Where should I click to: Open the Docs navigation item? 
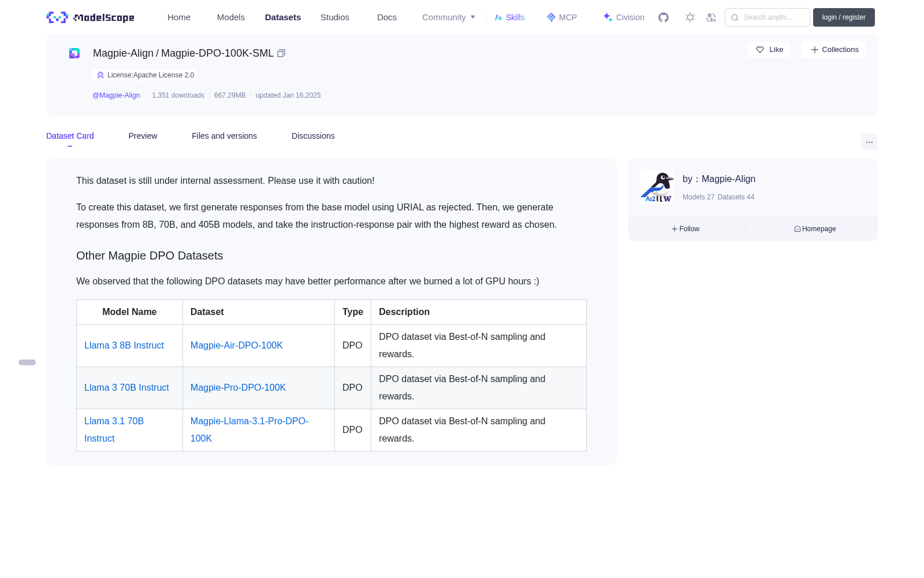point(387,17)
